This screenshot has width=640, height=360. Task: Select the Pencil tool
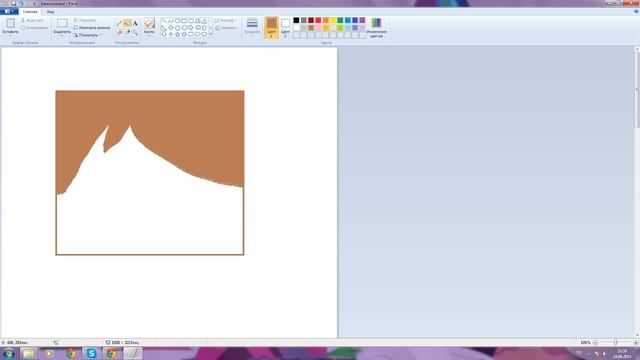tap(119, 23)
